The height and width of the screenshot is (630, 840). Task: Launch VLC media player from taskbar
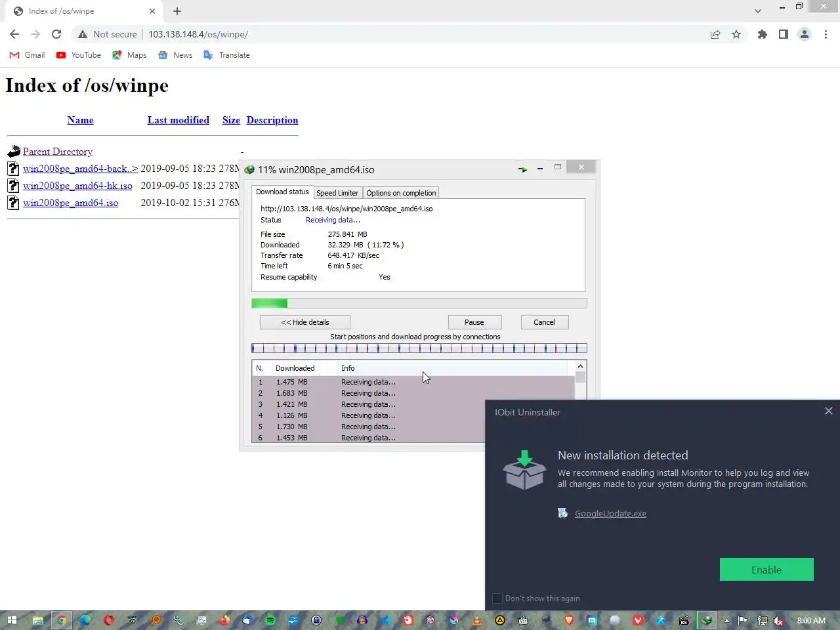477,620
